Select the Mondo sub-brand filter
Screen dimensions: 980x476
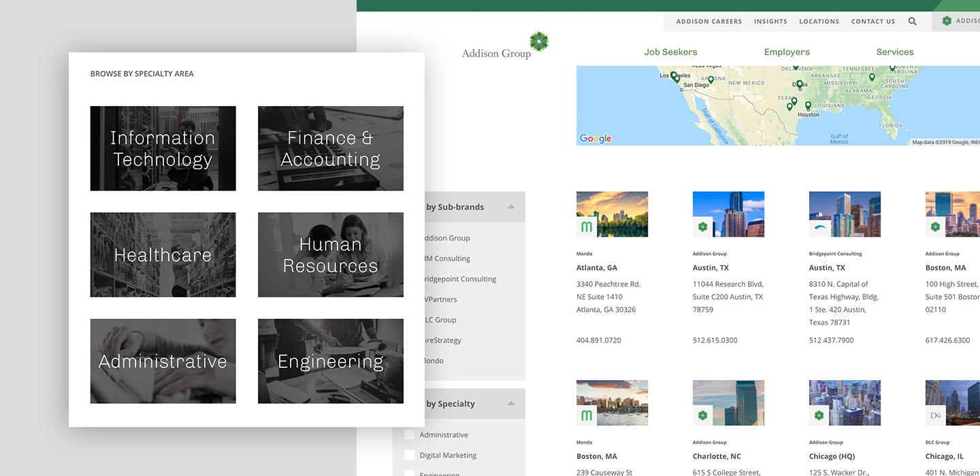click(434, 360)
